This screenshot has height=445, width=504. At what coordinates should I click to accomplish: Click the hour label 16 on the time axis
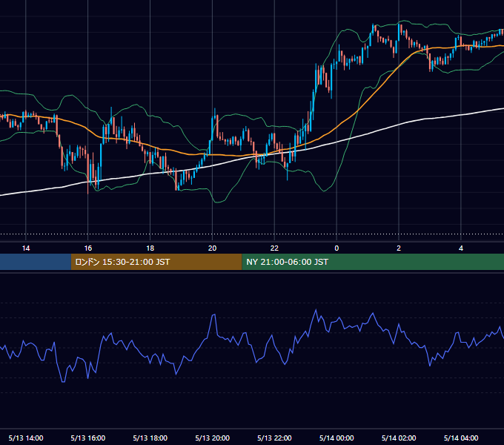pos(88,248)
